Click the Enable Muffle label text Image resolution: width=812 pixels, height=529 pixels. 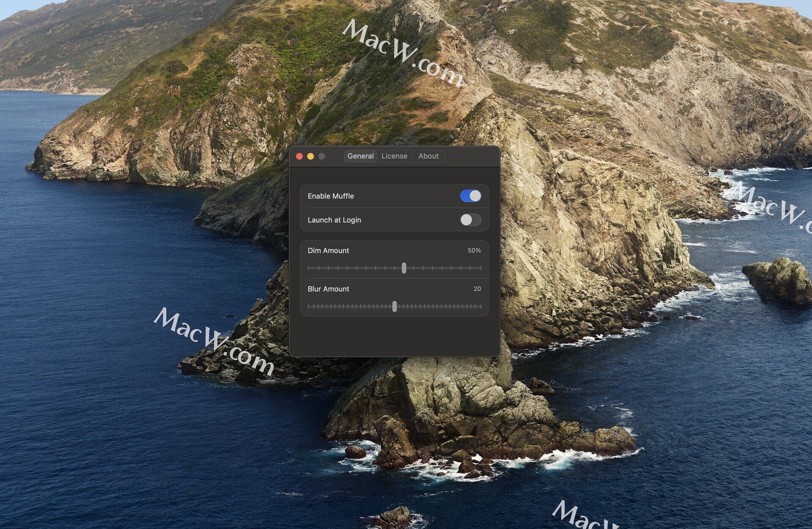[331, 196]
